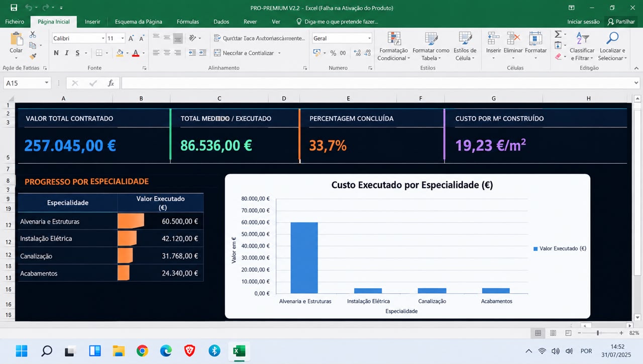Screen dimensions: 643x364
Task: Increase font size with the larger A icon
Action: coord(131,38)
